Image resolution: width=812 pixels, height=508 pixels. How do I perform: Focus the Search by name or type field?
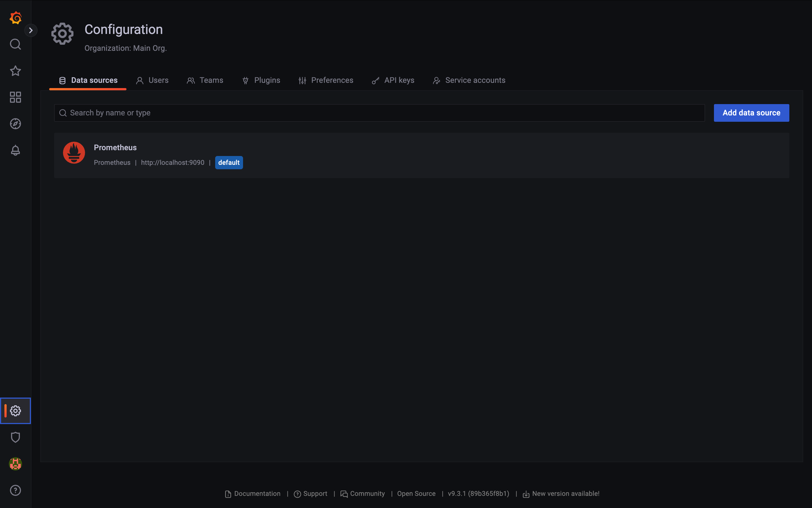tap(379, 113)
